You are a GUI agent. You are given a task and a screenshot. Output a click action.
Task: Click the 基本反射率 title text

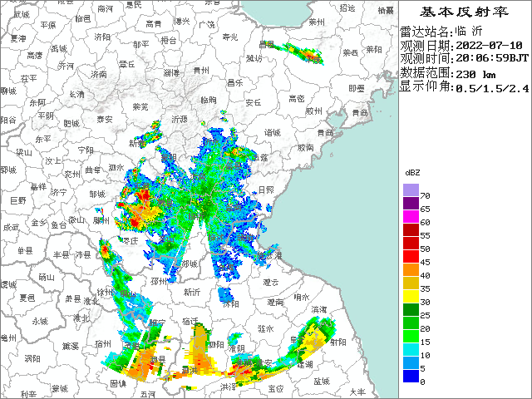[x=465, y=12]
